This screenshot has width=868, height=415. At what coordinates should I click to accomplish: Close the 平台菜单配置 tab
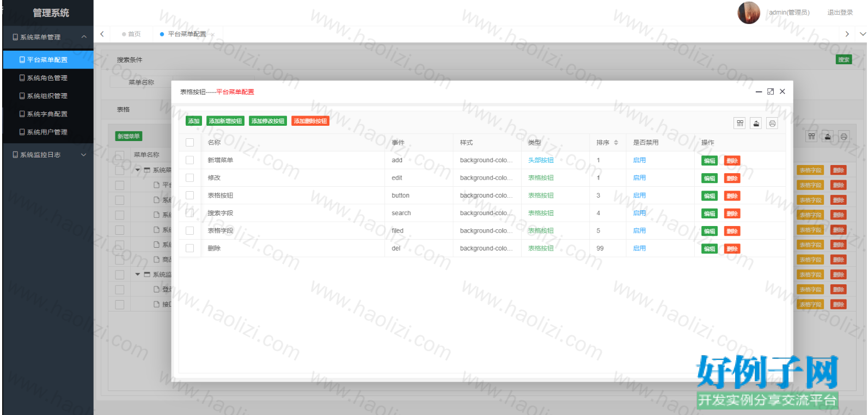pyautogui.click(x=213, y=34)
